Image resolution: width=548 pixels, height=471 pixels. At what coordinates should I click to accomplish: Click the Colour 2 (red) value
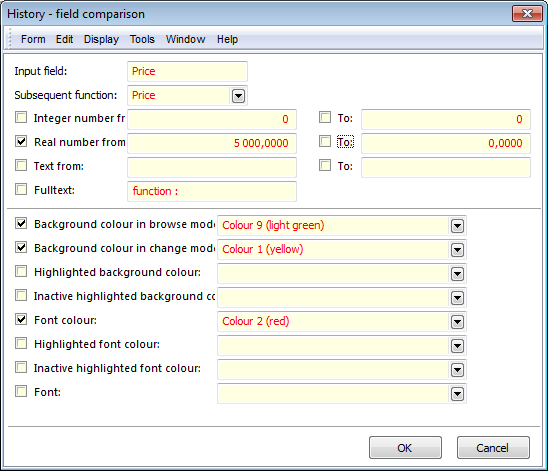coord(256,321)
